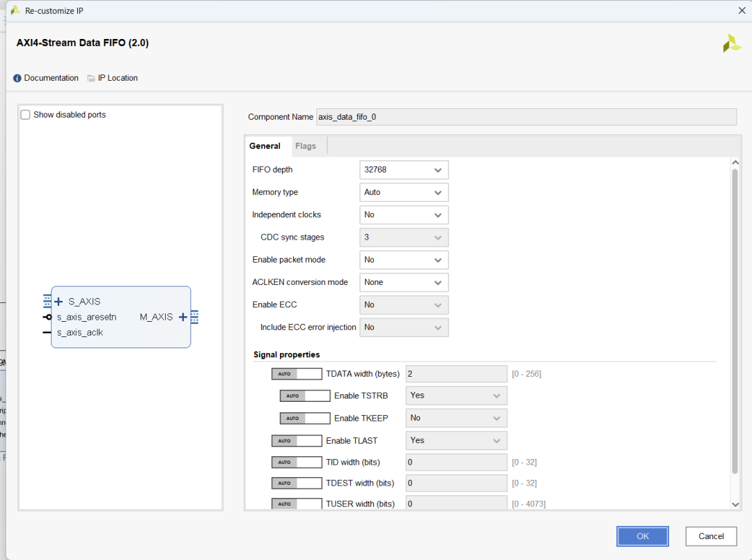Image resolution: width=752 pixels, height=560 pixels.
Task: Click the S_AXIS bus connector icon
Action: (47, 302)
